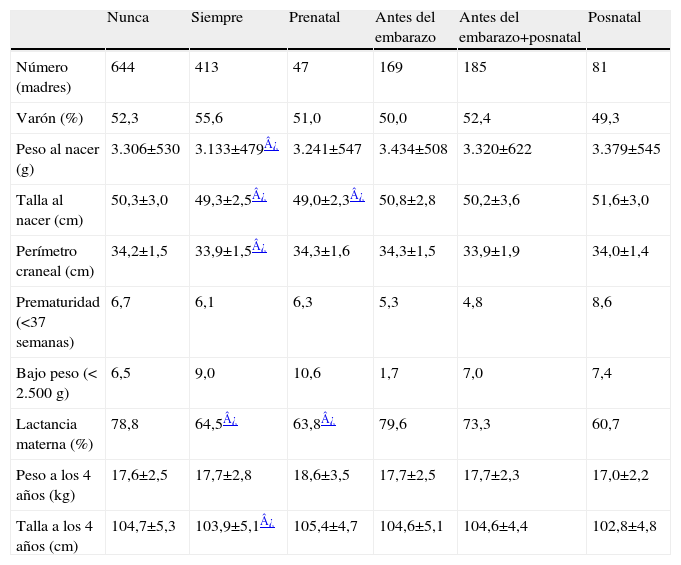Click the Antes del embarazo header
This screenshot has height=565, width=681.
coord(404,28)
